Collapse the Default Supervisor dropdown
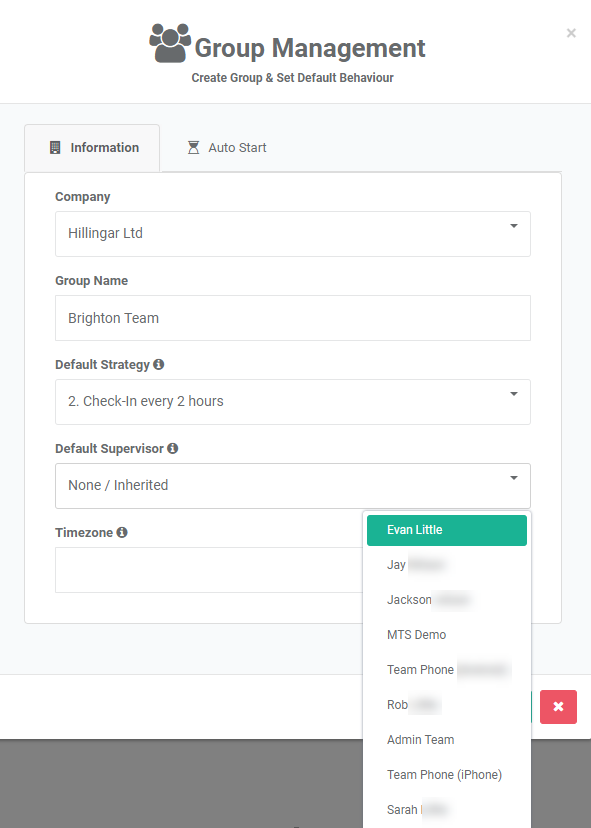 [x=293, y=486]
